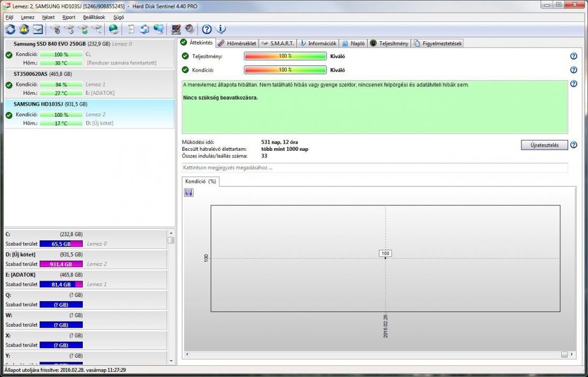Click the speaker sound toolbar icon

pos(189,29)
